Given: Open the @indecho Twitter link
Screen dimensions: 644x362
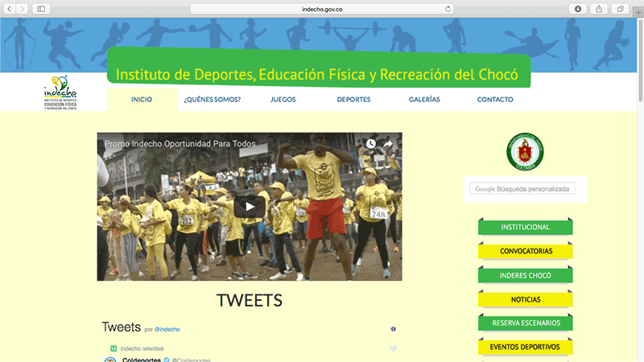Looking at the screenshot, I should pos(167,329).
